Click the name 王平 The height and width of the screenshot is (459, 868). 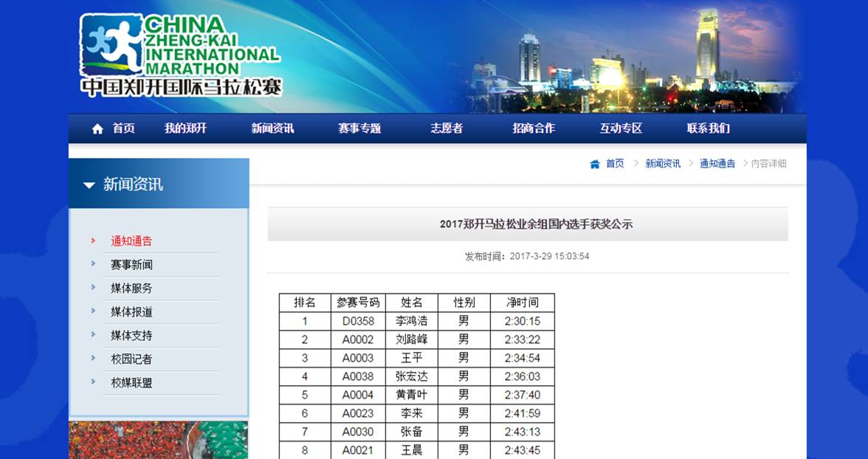click(411, 358)
